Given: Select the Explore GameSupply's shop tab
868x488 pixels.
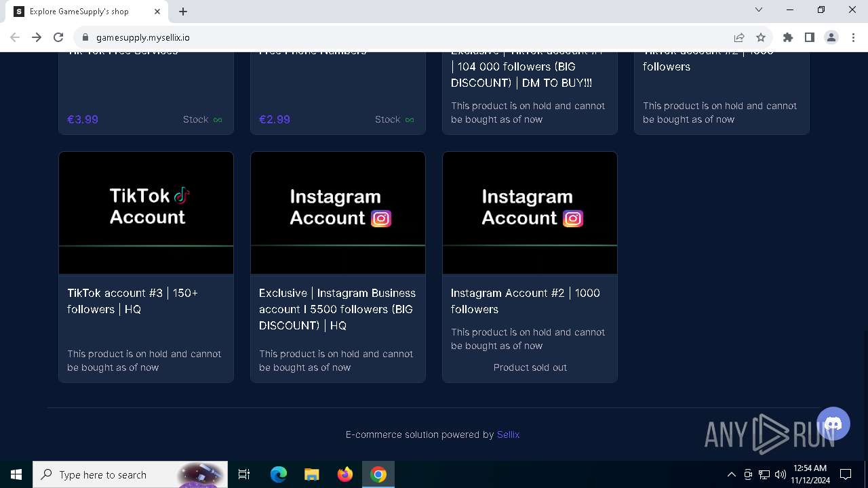Looking at the screenshot, I should click(88, 12).
